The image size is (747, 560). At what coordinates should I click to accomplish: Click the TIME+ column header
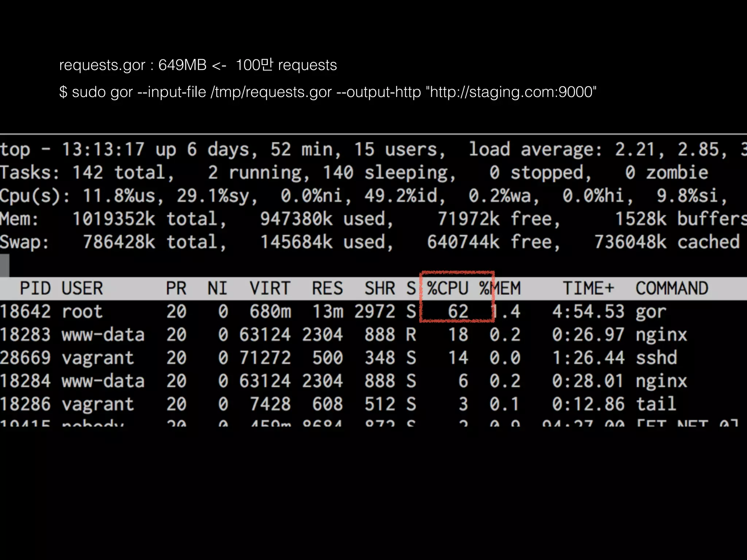point(588,288)
